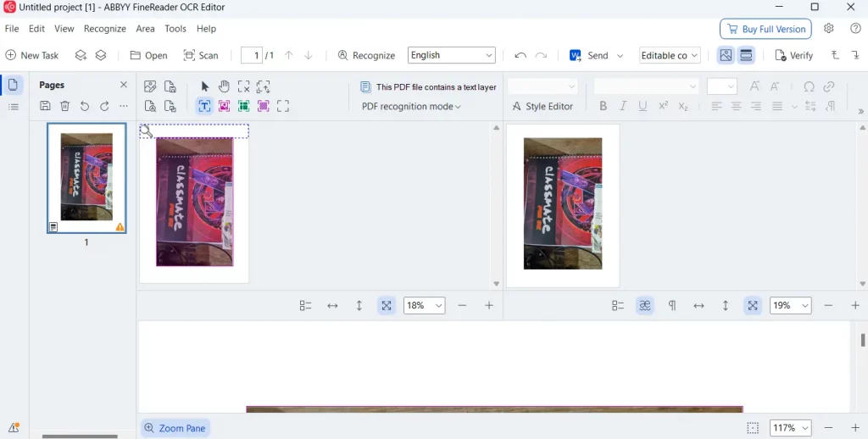Screen dimensions: 868x439
Task: Go to previous page arrow
Action: (x=288, y=55)
